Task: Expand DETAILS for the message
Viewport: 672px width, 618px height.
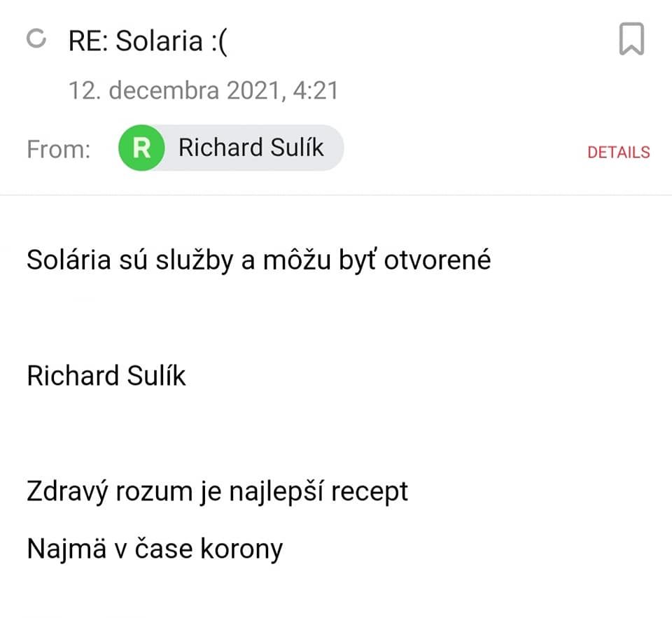Action: coord(618,152)
